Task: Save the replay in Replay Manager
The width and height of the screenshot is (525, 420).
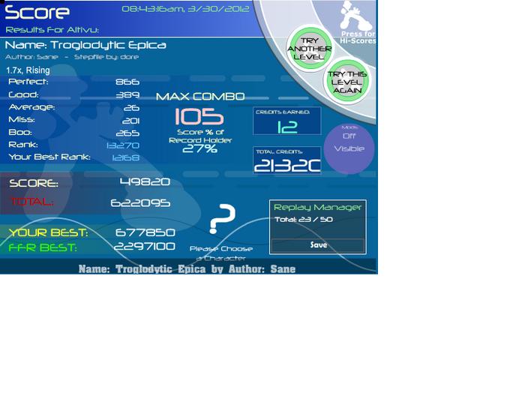Action: coord(318,245)
